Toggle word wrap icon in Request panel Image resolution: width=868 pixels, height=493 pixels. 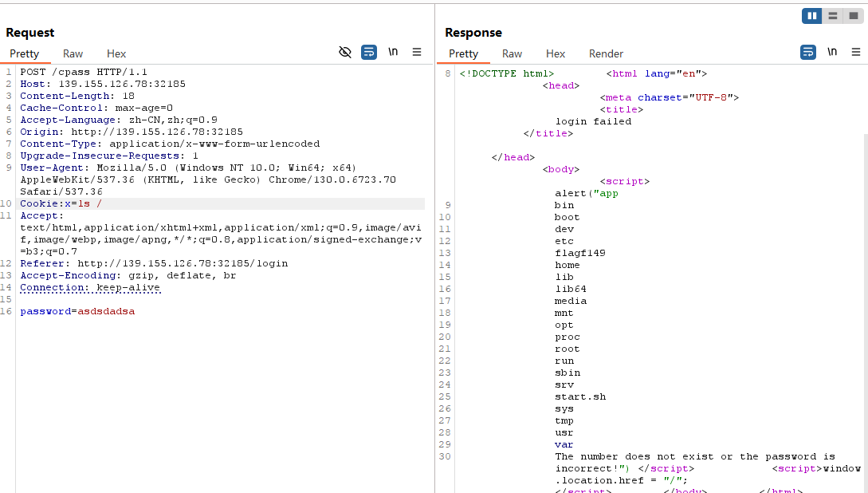[x=369, y=52]
